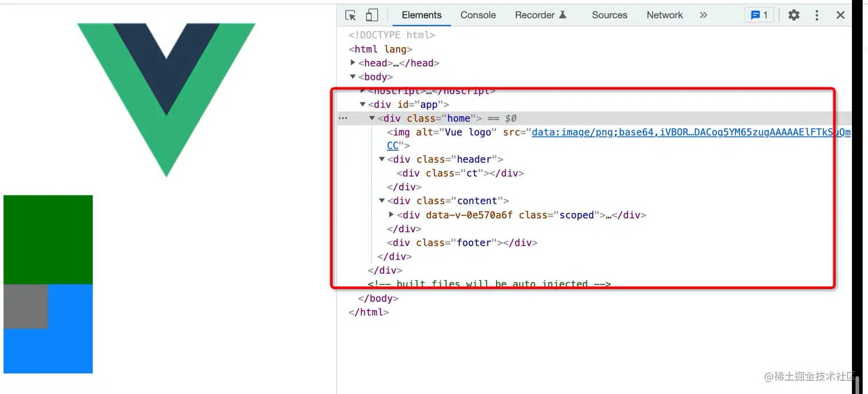Toggle the device toolbar icon
The width and height of the screenshot is (868, 394).
click(372, 15)
